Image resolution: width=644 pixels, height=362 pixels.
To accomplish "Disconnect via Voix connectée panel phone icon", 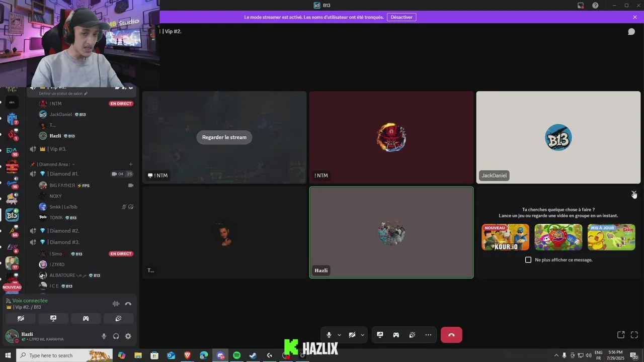I will (128, 304).
